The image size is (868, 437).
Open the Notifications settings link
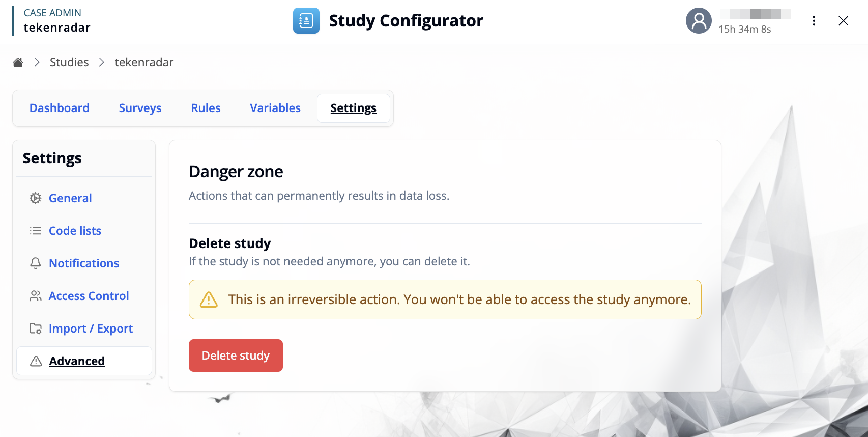[84, 263]
